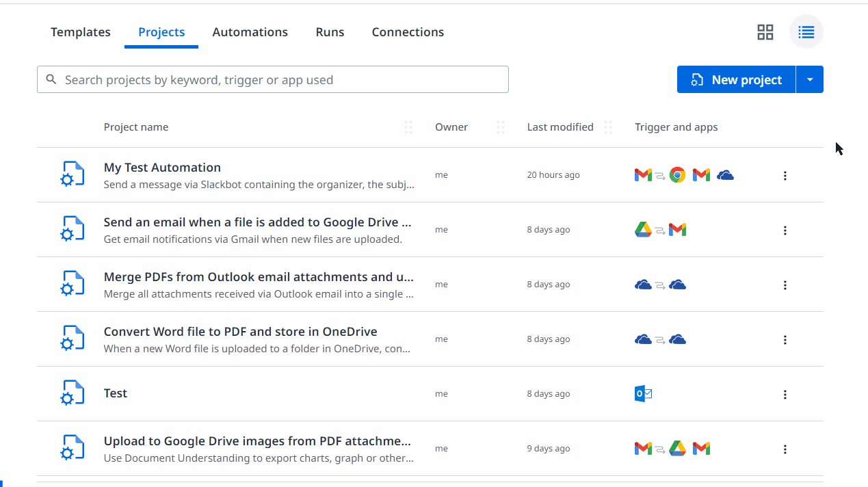This screenshot has width=868, height=487.
Task: Open the Templates tab
Action: tap(81, 32)
